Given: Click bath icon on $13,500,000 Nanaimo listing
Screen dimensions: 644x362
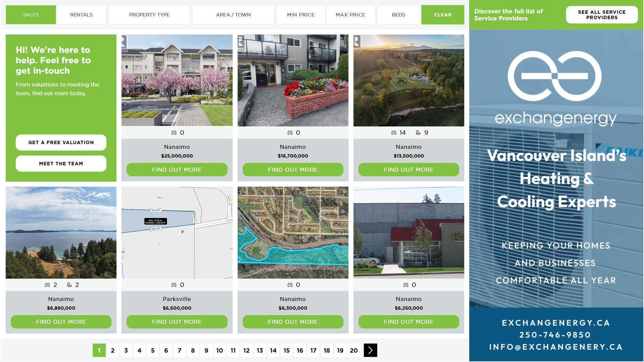Looking at the screenshot, I should tap(418, 133).
